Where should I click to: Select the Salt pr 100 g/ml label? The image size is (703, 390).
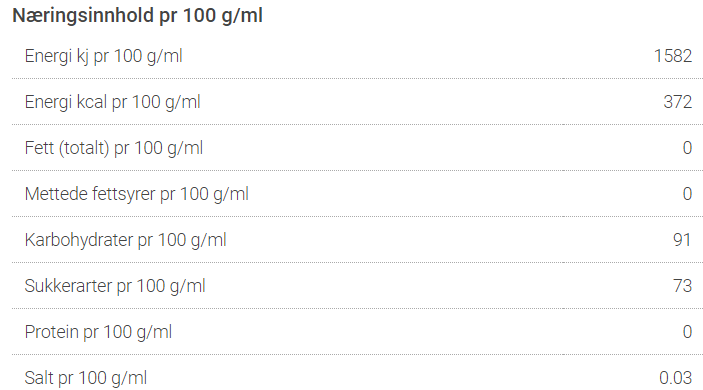coord(86,378)
